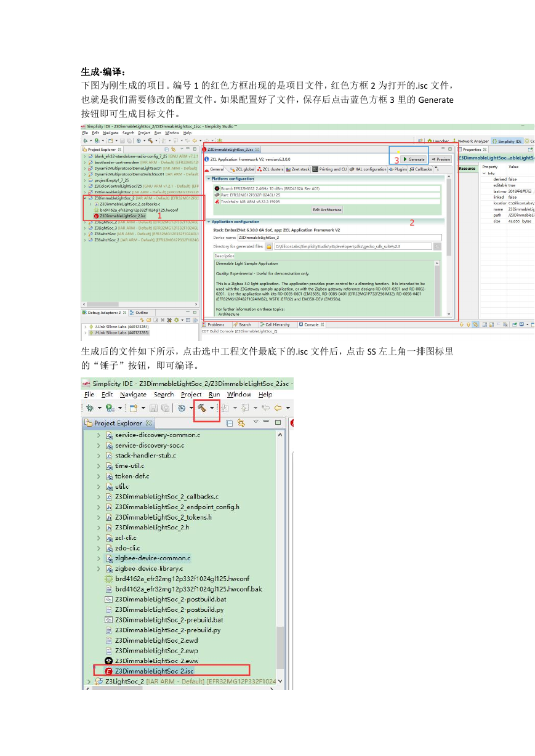Minimize the lower Project Explorer panel
The image size is (535, 756).
(x=265, y=422)
